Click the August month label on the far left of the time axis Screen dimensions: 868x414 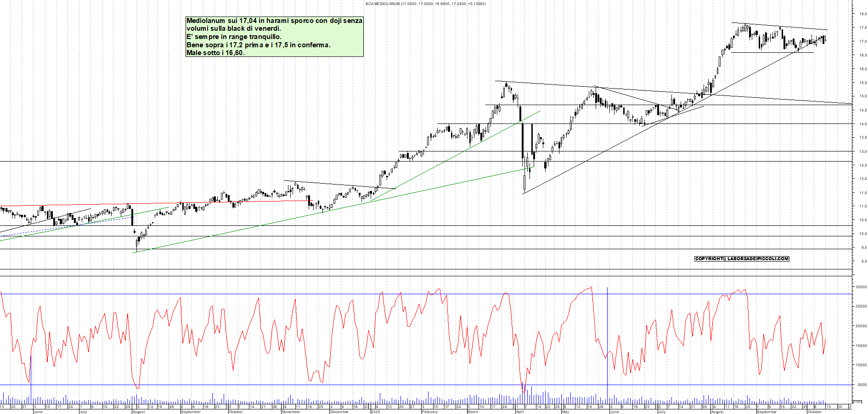point(138,412)
